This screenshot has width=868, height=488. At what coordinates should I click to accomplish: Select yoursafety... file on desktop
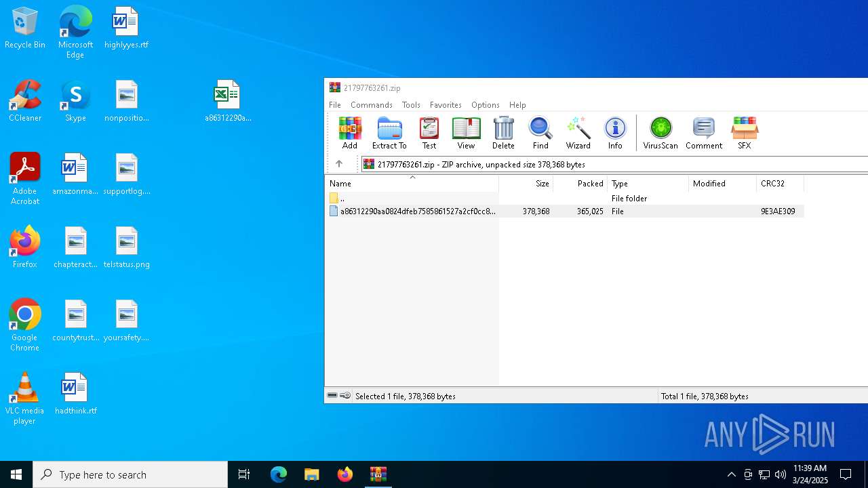pos(126,321)
